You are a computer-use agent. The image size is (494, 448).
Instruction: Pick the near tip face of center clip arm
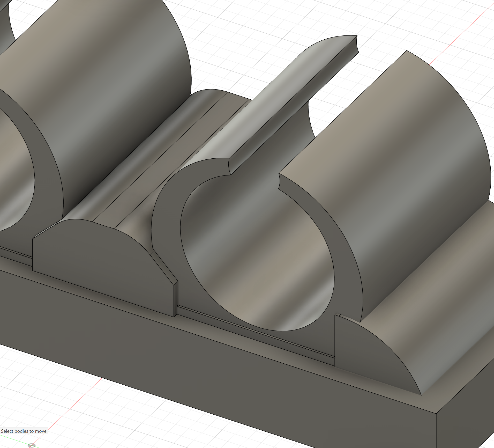click(x=229, y=166)
